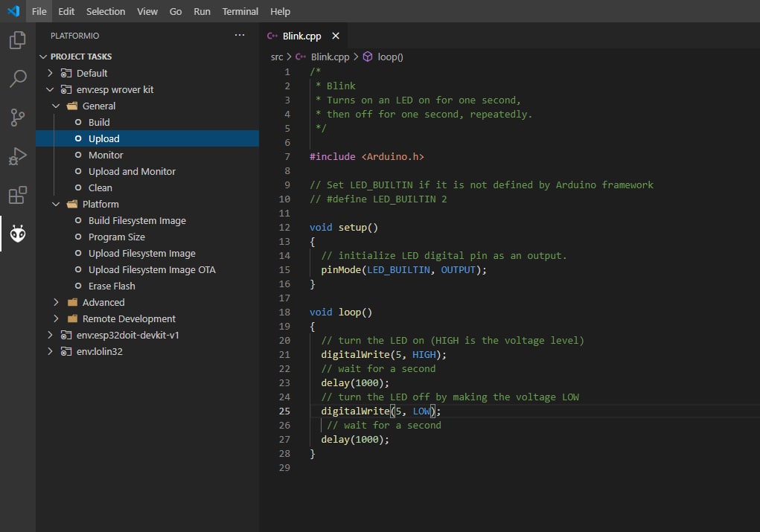Click the loop() symbol icon in breadcrumb
The height and width of the screenshot is (532, 760).
click(x=368, y=57)
